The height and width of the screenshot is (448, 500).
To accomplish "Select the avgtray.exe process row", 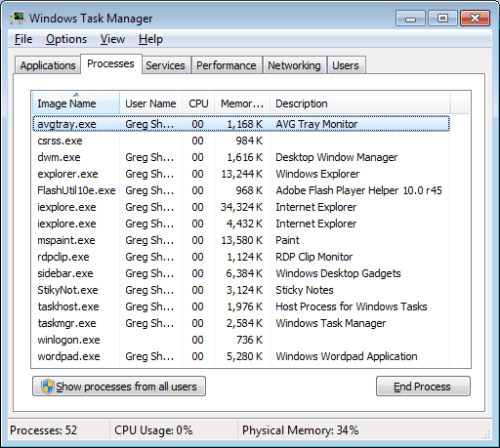I will pyautogui.click(x=241, y=124).
